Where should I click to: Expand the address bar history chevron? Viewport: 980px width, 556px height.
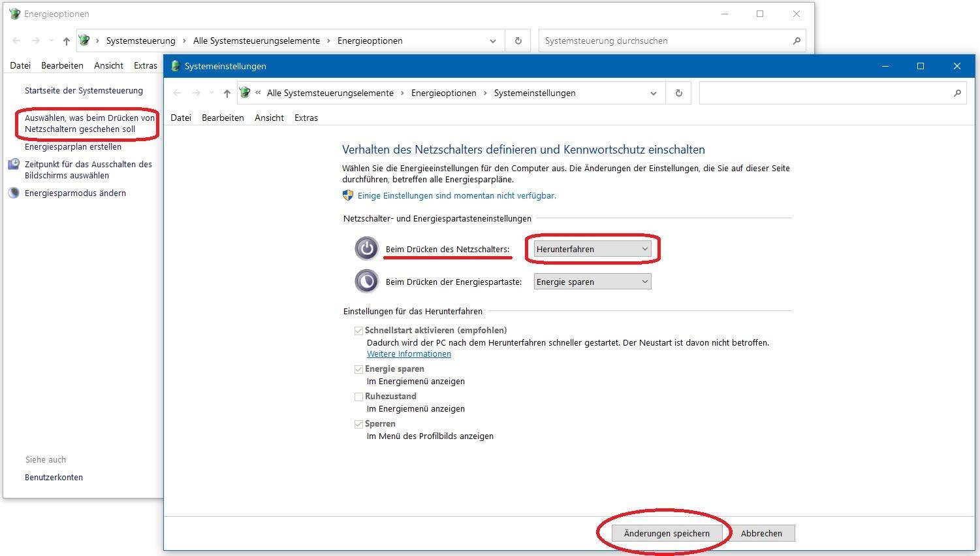[x=654, y=93]
